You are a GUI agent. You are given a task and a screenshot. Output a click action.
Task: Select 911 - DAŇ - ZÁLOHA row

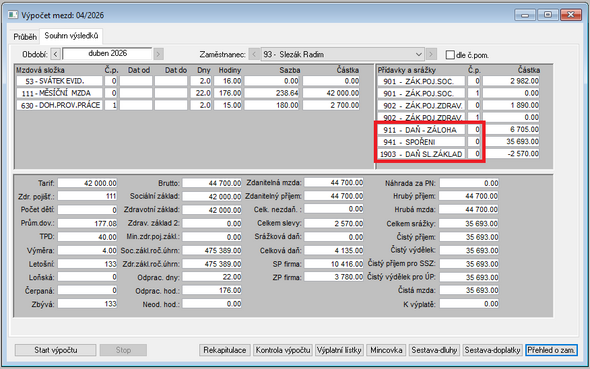pos(421,130)
